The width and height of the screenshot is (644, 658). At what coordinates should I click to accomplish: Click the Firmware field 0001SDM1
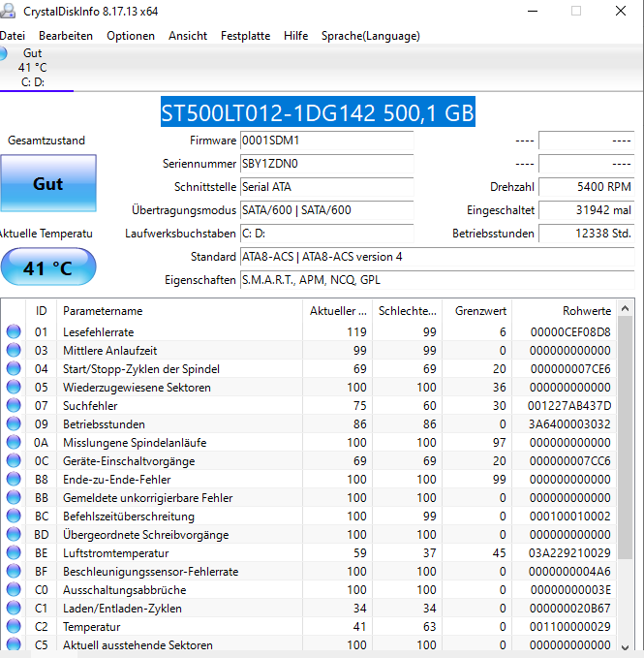327,141
